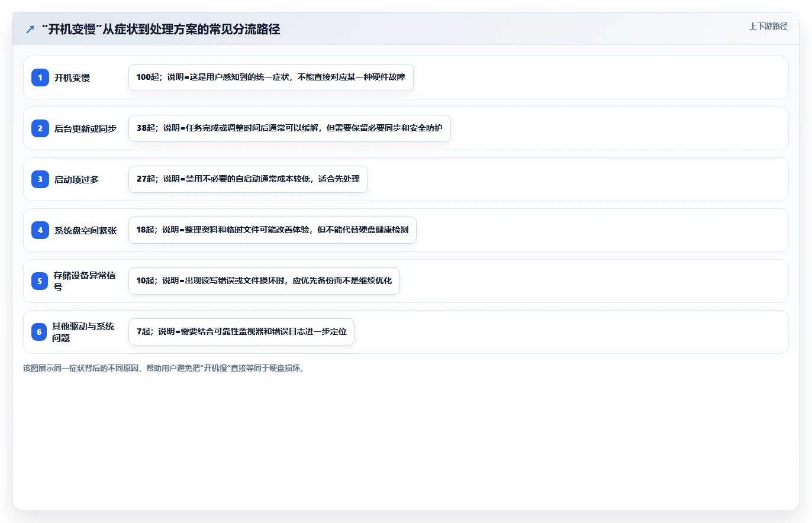The image size is (812, 523).
Task: Select the step 6 number badge
Action: [39, 332]
